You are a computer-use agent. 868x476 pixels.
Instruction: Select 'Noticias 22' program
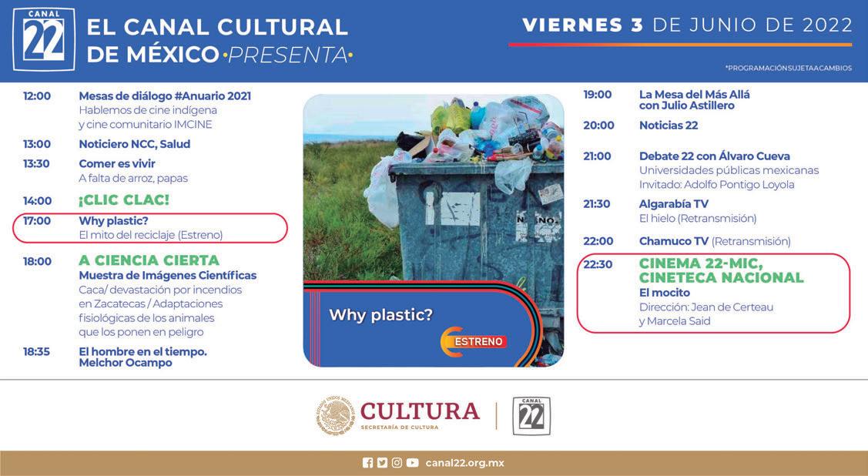[669, 126]
